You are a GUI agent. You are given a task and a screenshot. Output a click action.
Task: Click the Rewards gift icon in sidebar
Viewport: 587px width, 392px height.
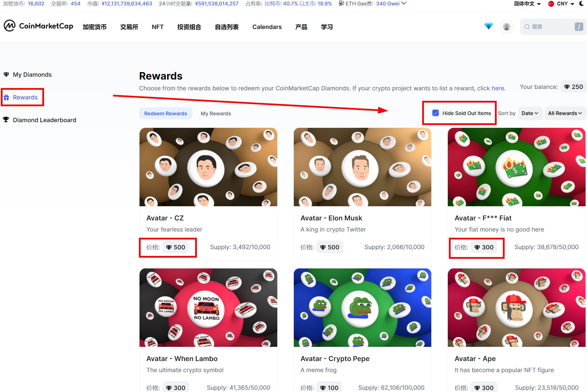click(6, 97)
